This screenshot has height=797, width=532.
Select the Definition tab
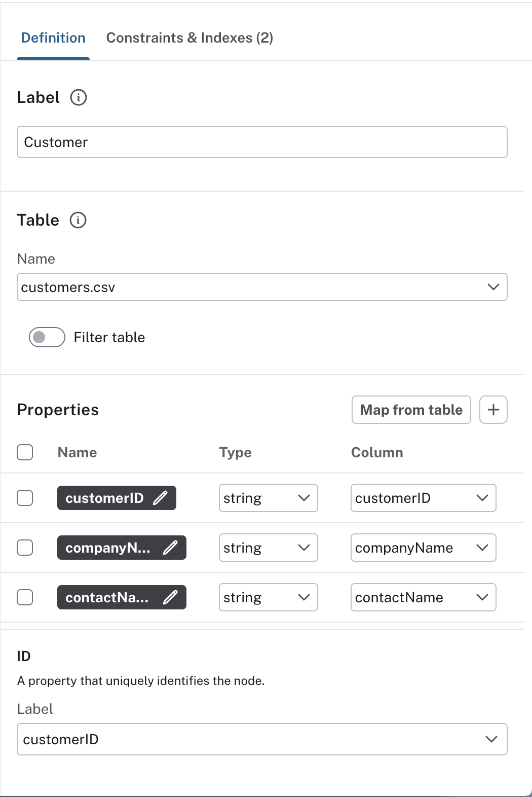53,38
